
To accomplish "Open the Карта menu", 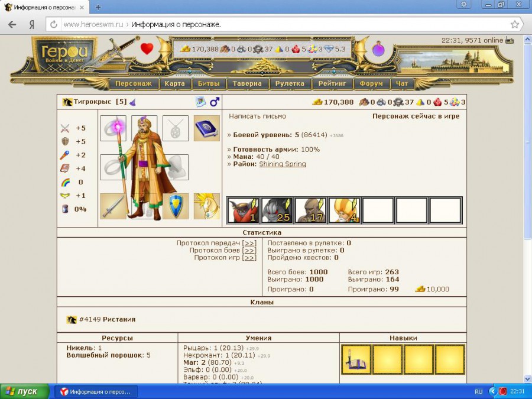I will point(175,83).
